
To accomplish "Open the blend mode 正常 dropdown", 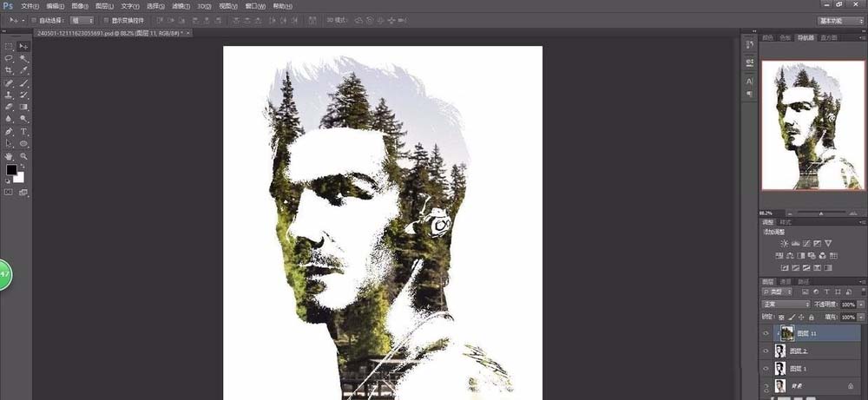I will [x=785, y=305].
